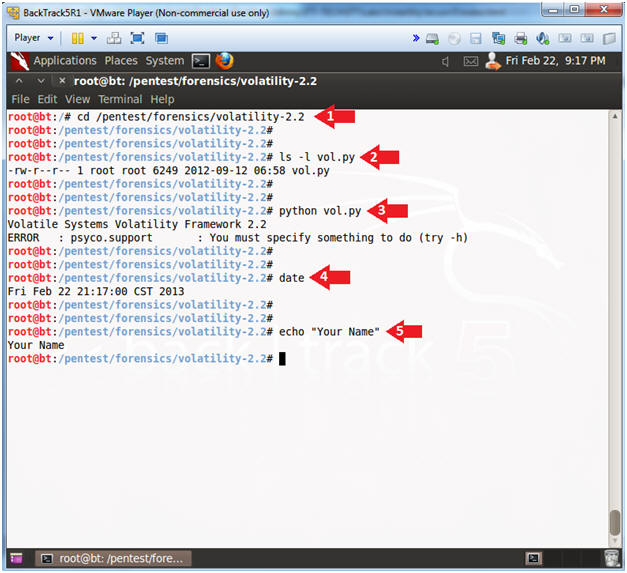Click the BackTrack dragon logo icon

pyautogui.click(x=20, y=61)
